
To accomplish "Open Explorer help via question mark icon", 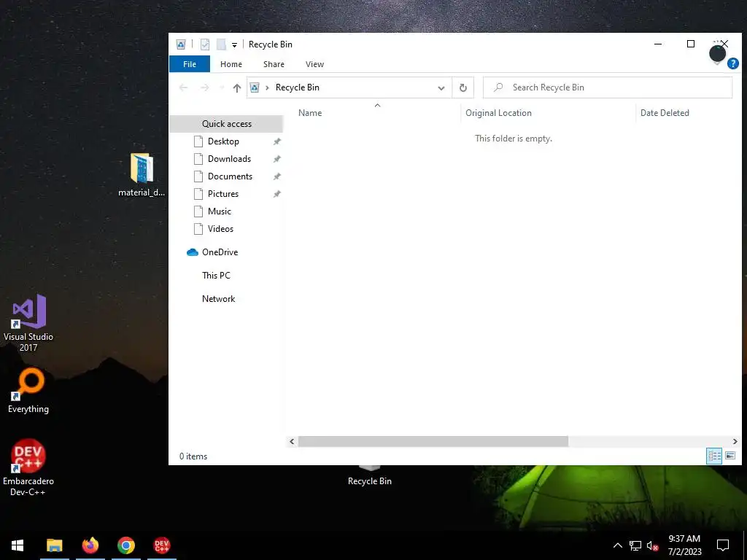I will click(733, 63).
